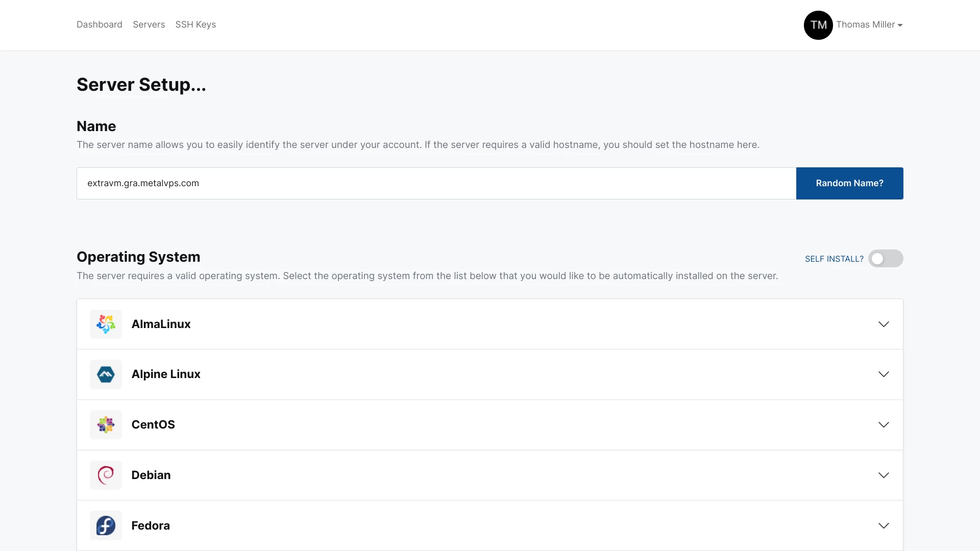Expand the AlmaLinux versions chevron
Screen dimensions: 980x551
tap(884, 324)
